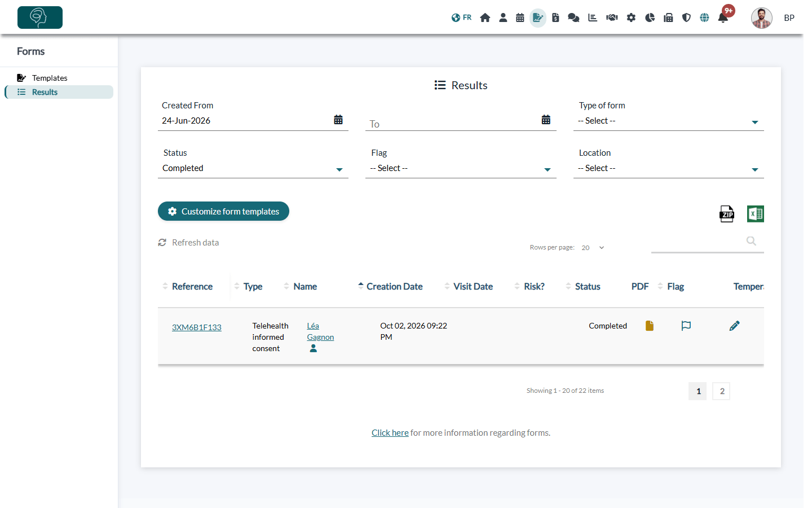Click Refresh data
The width and height of the screenshot is (812, 508).
(x=188, y=243)
